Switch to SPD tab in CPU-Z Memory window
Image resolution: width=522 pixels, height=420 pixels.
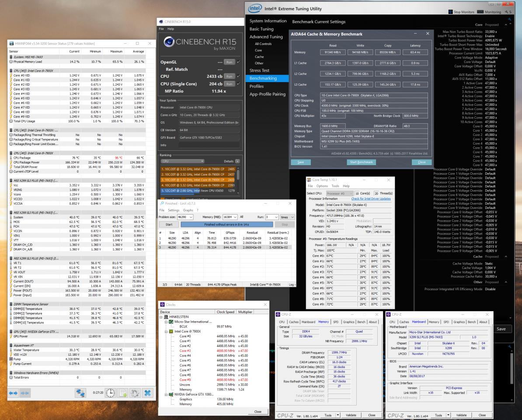[x=336, y=322]
